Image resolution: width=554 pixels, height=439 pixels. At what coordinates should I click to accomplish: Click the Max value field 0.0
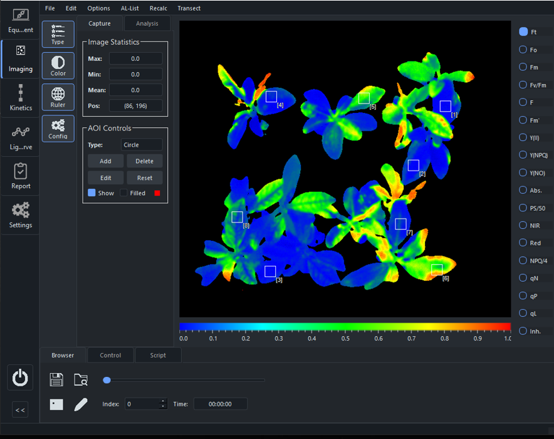coord(136,59)
